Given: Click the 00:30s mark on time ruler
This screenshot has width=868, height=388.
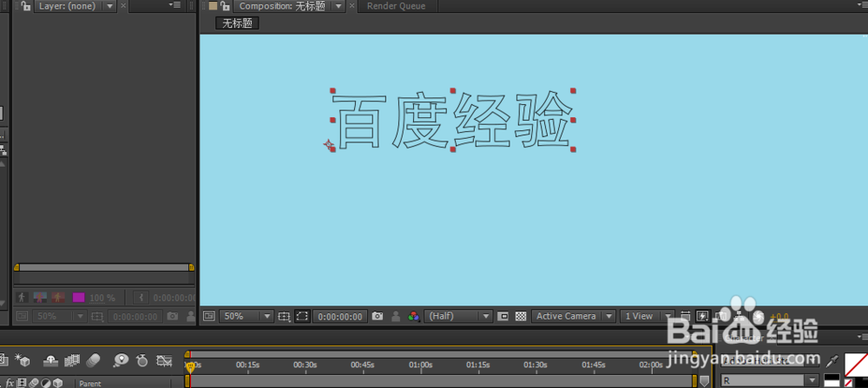Looking at the screenshot, I should [x=305, y=365].
